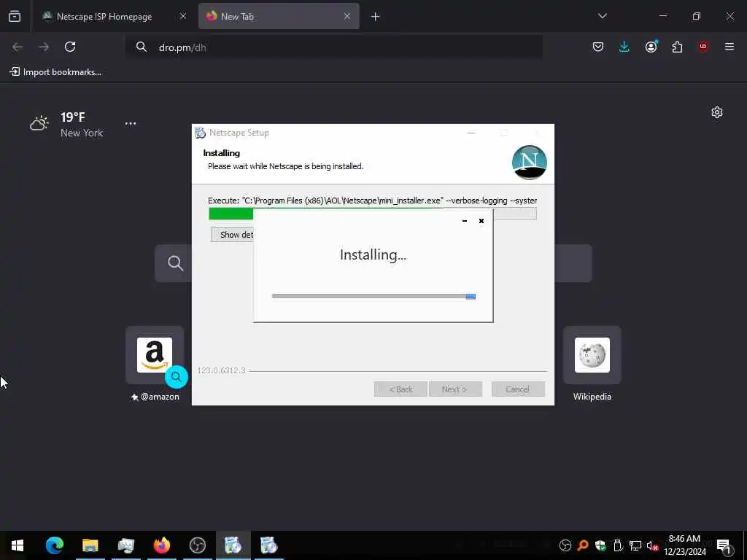Image resolution: width=747 pixels, height=560 pixels.
Task: Click the Installing... blue progress bar
Action: (x=373, y=296)
